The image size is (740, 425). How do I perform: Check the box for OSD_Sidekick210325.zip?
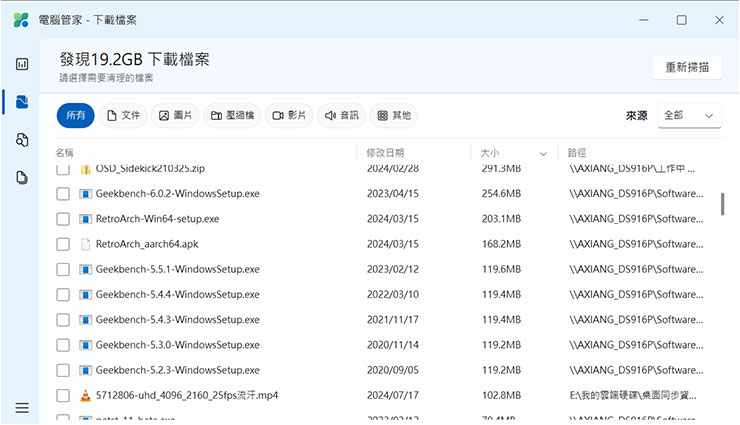coord(63,168)
